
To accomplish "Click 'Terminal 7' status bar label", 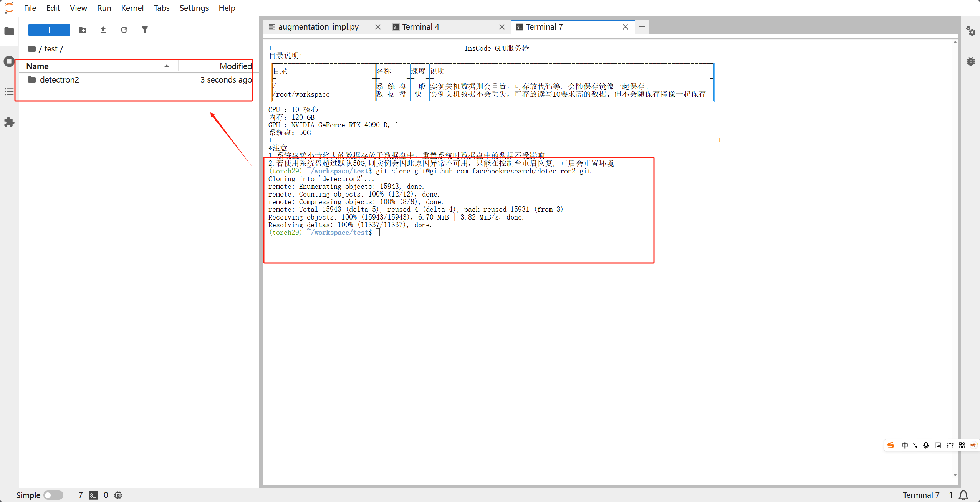I will pyautogui.click(x=921, y=495).
